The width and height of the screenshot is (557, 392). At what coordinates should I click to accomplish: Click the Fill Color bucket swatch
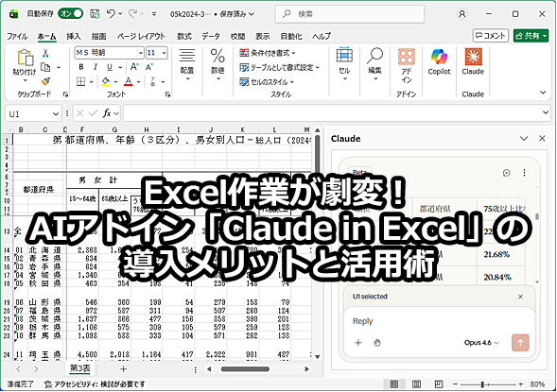click(106, 82)
